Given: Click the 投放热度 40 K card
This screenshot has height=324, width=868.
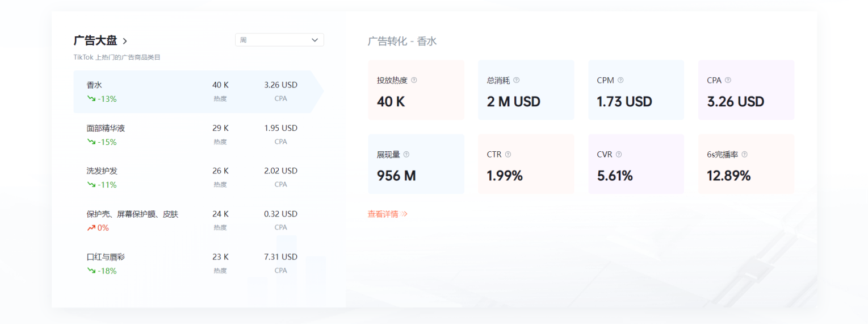Looking at the screenshot, I should (x=416, y=90).
